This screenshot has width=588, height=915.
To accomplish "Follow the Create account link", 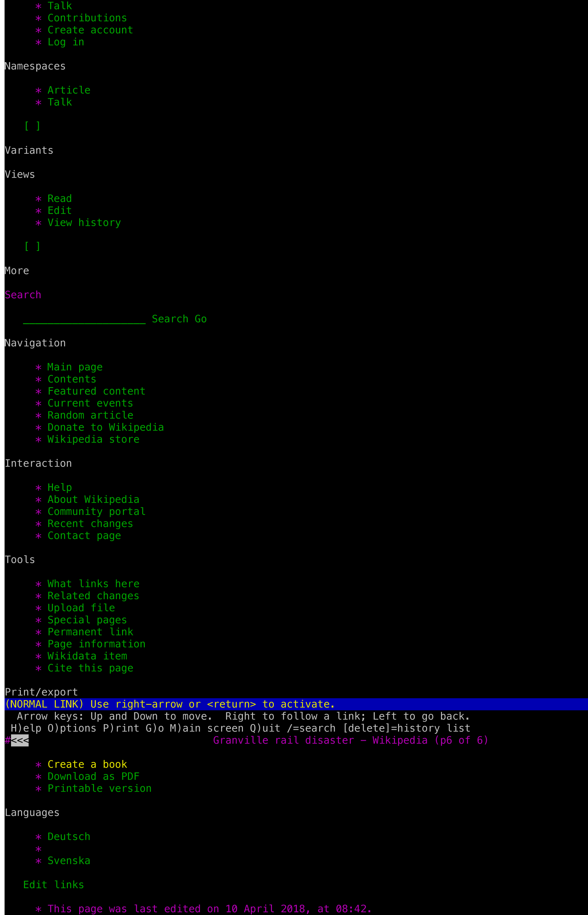I will click(90, 30).
